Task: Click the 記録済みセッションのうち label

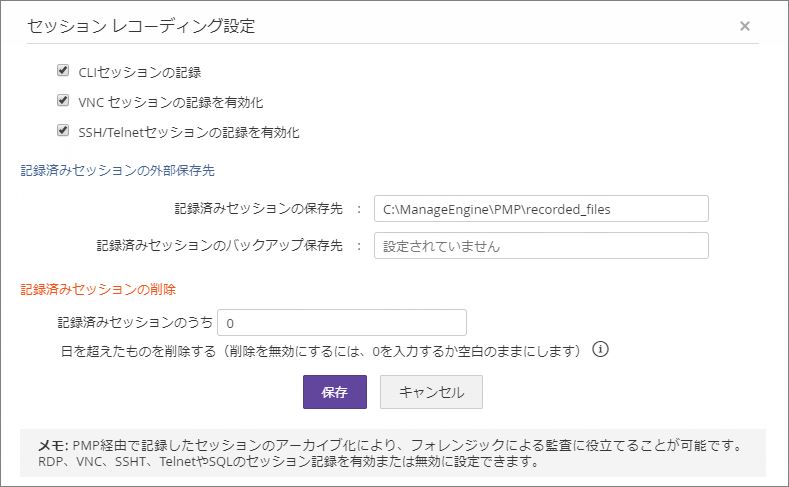Action: click(135, 323)
